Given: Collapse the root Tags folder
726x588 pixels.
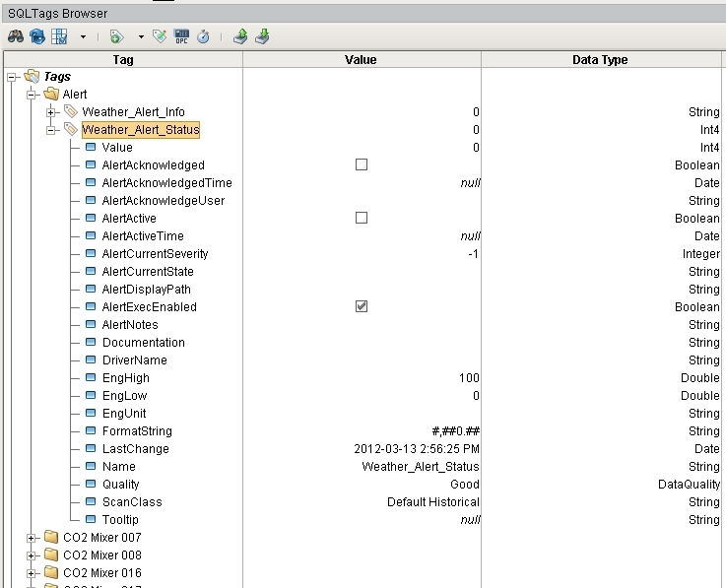Looking at the screenshot, I should point(12,77).
